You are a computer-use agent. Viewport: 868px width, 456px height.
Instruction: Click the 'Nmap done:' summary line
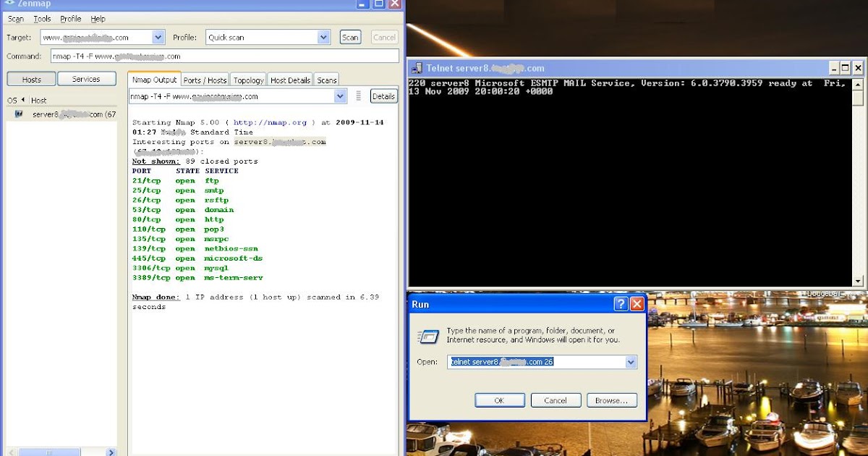(255, 297)
